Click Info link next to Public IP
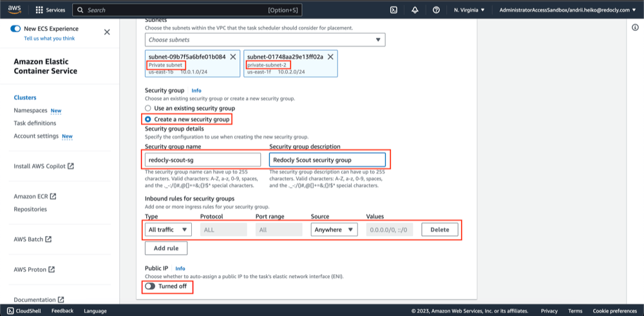The image size is (644, 316). pos(180,268)
